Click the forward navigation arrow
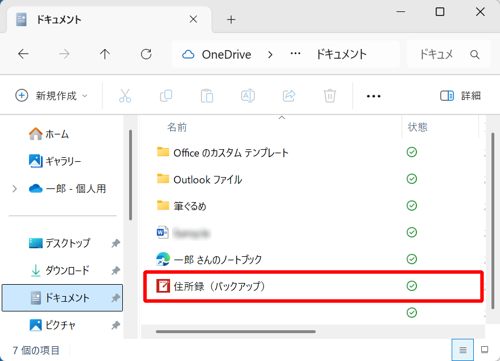 tap(64, 54)
